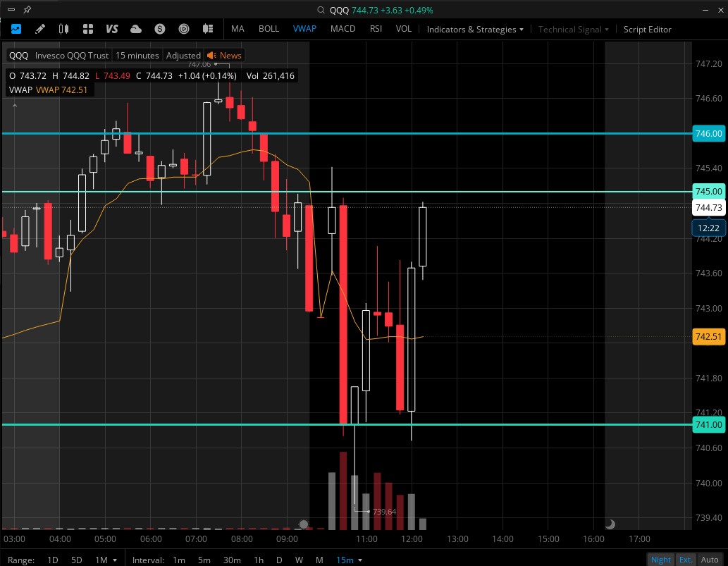Click the VS compare symbol icon

pos(112,29)
